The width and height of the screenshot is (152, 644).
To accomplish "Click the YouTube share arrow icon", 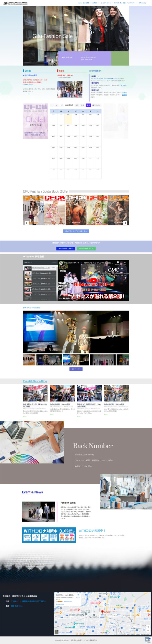I will 125,262.
